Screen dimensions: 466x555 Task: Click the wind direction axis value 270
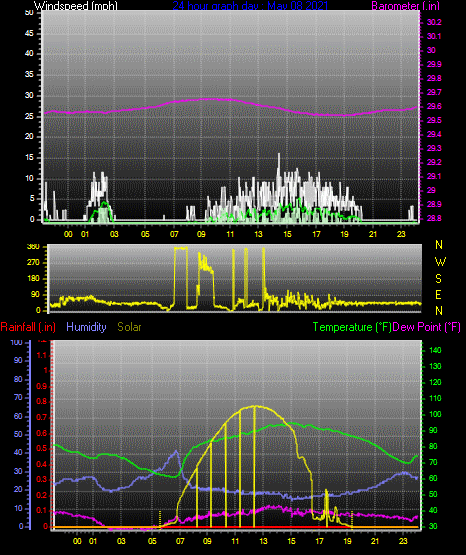point(33,263)
